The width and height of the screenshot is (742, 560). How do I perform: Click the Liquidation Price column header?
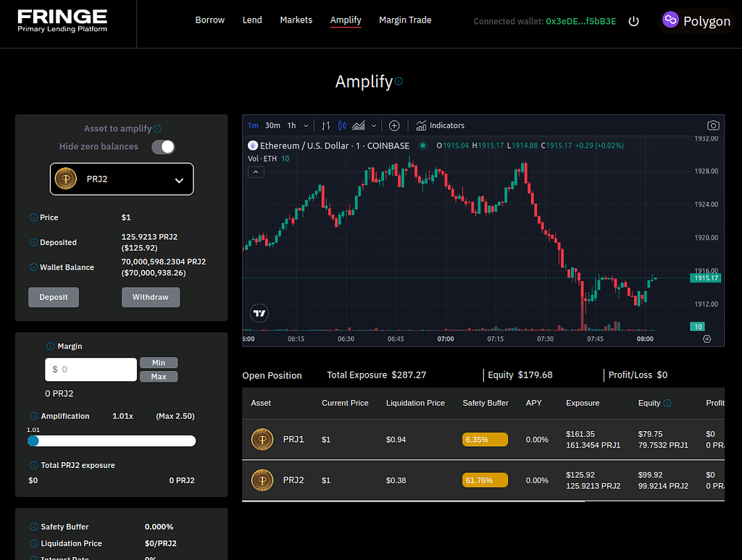[415, 403]
